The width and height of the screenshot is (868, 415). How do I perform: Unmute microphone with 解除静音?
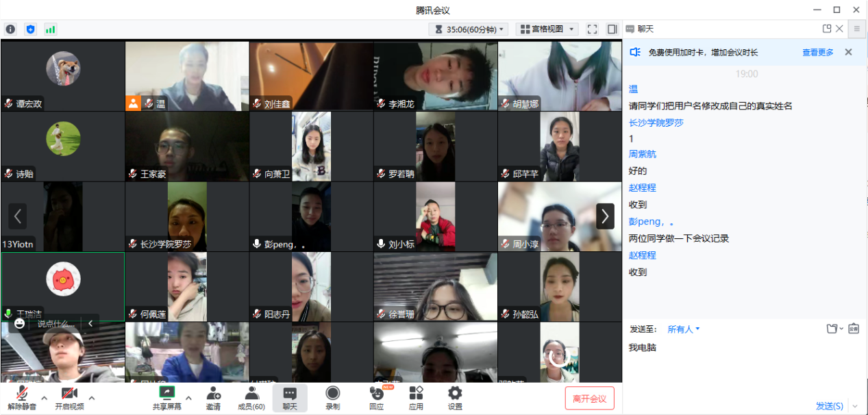point(22,394)
